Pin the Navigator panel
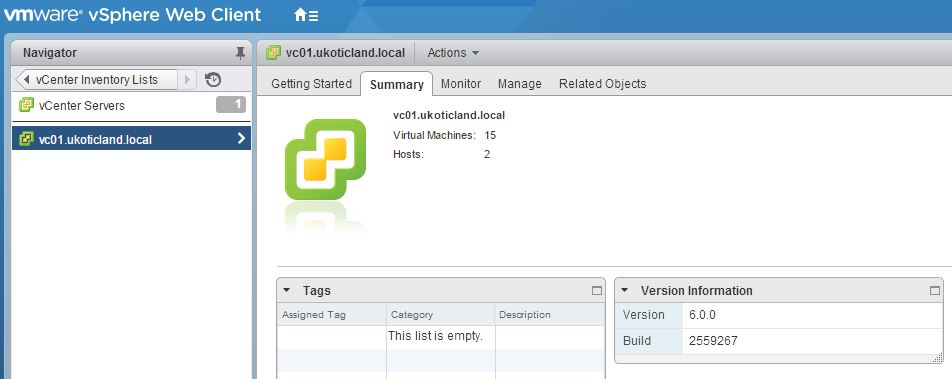 tap(240, 53)
